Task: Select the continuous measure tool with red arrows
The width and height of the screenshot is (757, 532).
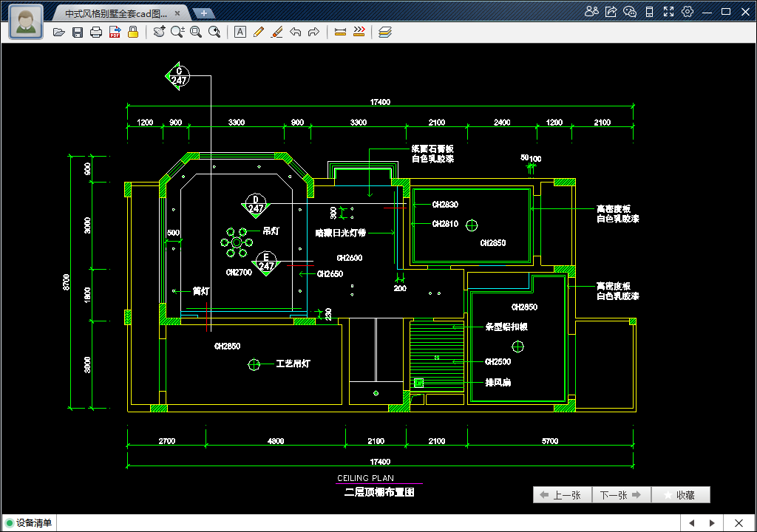Action: [359, 32]
